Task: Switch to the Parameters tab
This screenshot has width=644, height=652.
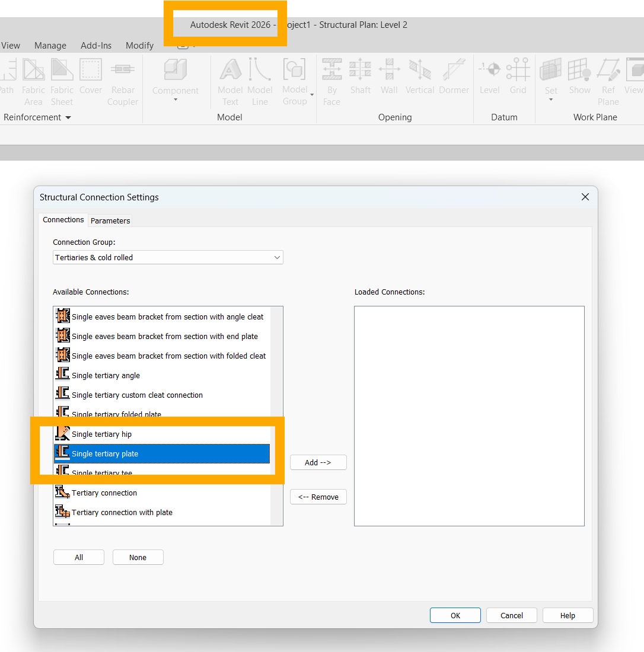Action: [110, 221]
